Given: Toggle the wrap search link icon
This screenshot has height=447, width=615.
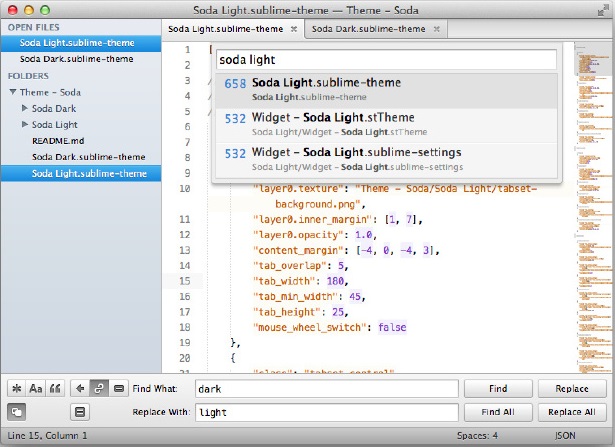Looking at the screenshot, I should [99, 389].
